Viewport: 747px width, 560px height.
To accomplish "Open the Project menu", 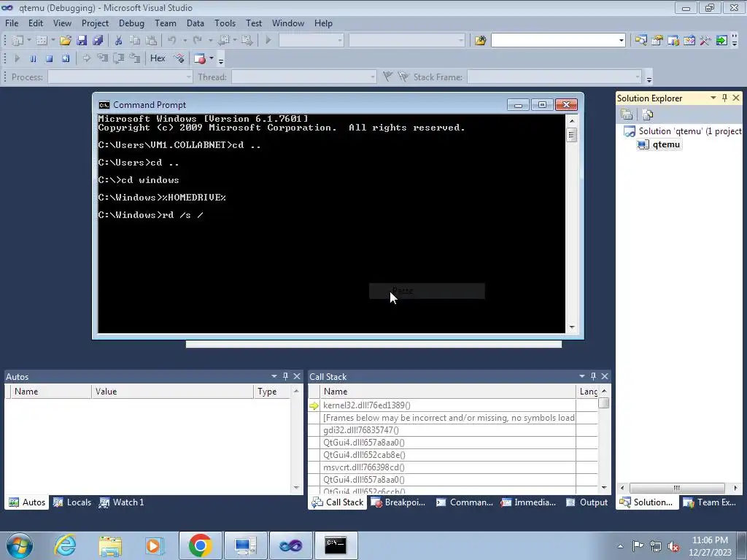I will pyautogui.click(x=95, y=23).
